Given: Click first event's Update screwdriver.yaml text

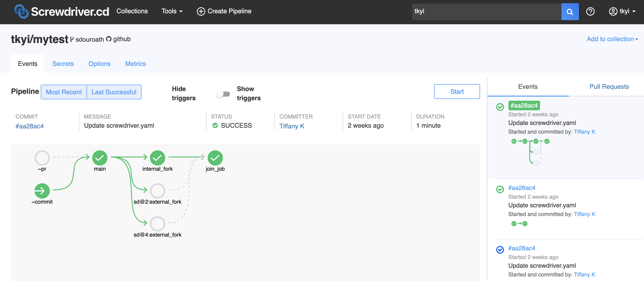Looking at the screenshot, I should pos(542,123).
